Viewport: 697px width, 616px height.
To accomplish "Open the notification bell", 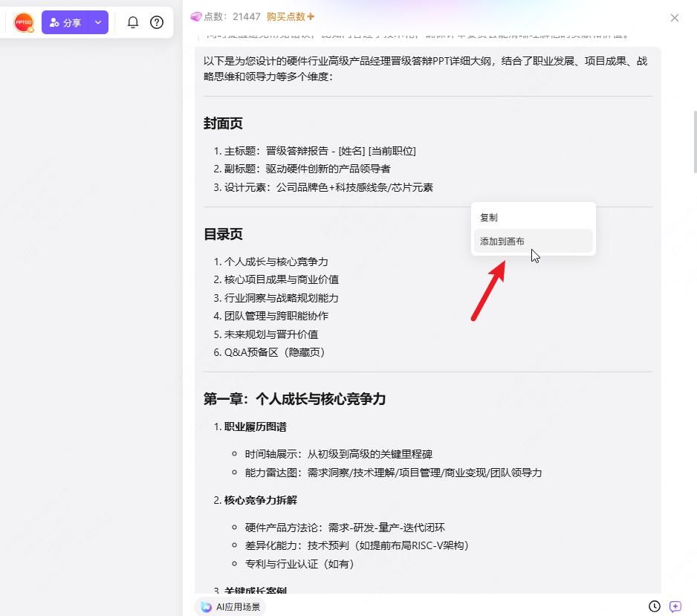I will tap(133, 22).
